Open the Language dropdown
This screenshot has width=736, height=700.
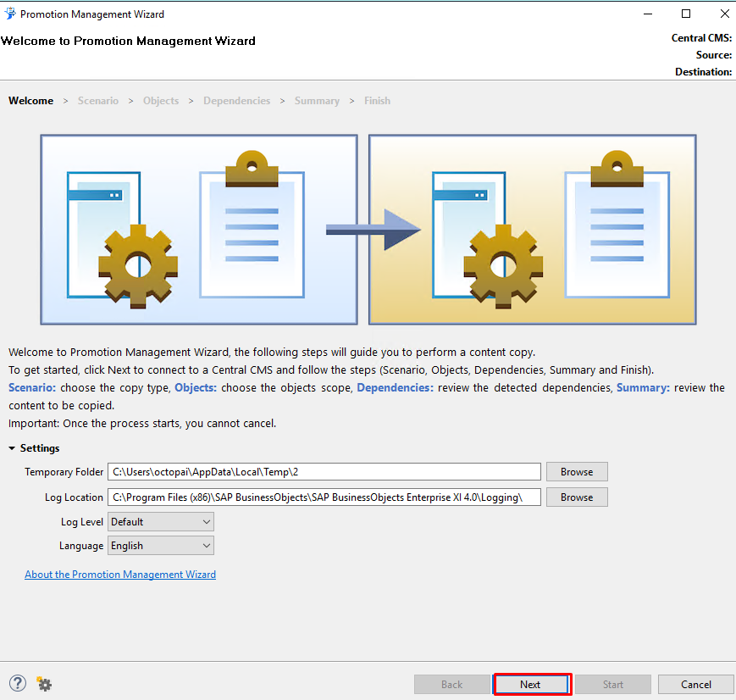[161, 546]
